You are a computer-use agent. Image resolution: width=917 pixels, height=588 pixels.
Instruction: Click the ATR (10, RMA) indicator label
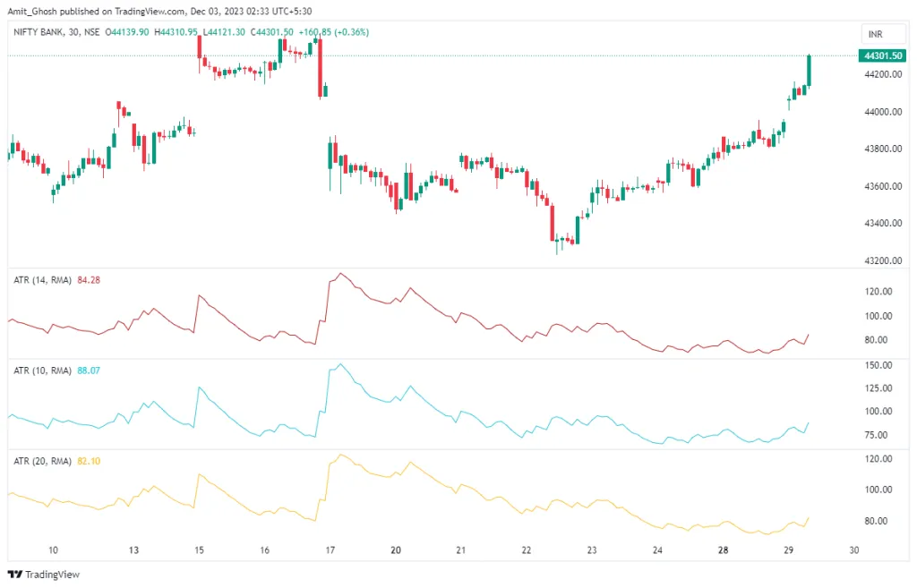pyautogui.click(x=41, y=370)
